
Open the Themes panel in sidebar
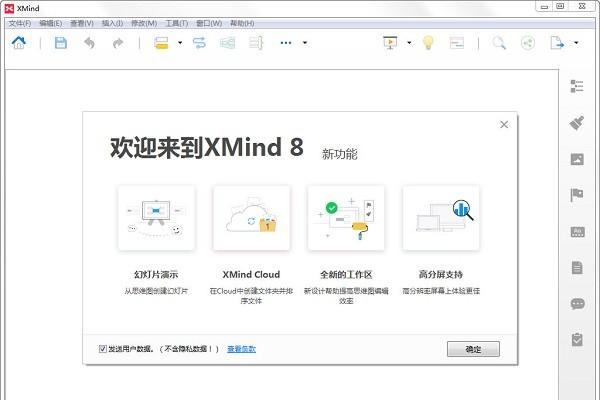[x=577, y=232]
